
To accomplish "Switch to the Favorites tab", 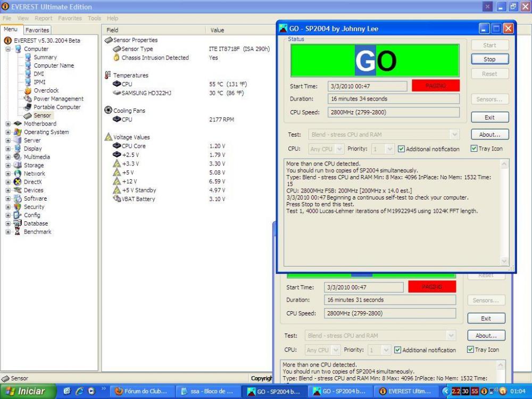I will [x=37, y=30].
